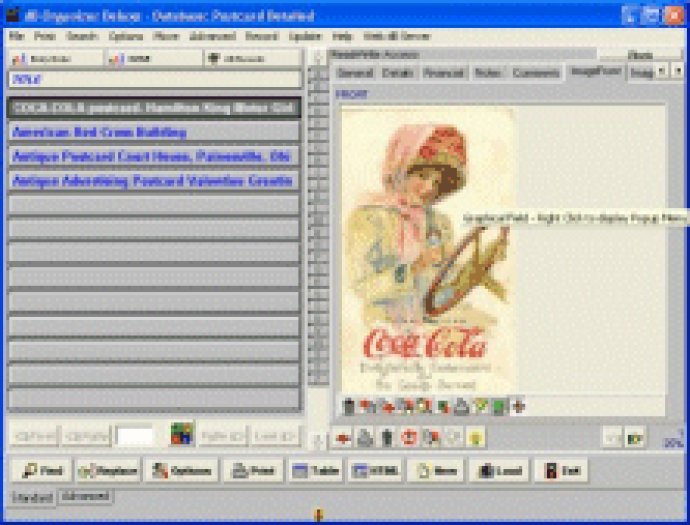The height and width of the screenshot is (525, 690).
Task: Click the grey printer icon in lower toolbar
Action: point(365,438)
